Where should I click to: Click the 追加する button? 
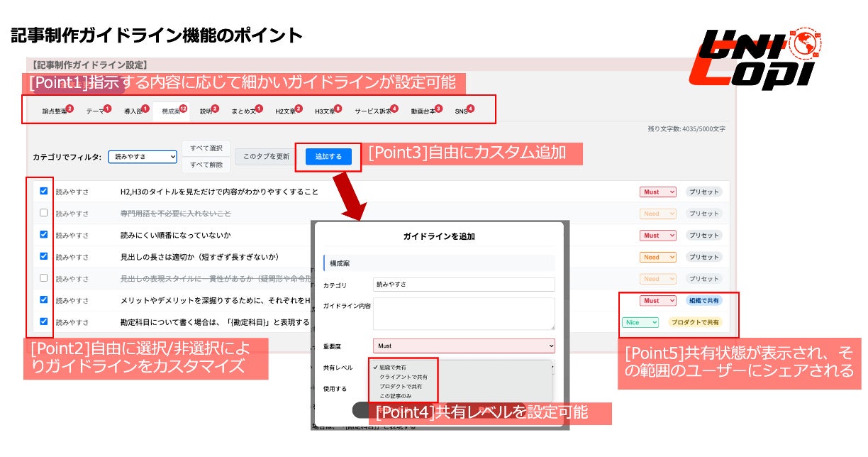328,157
